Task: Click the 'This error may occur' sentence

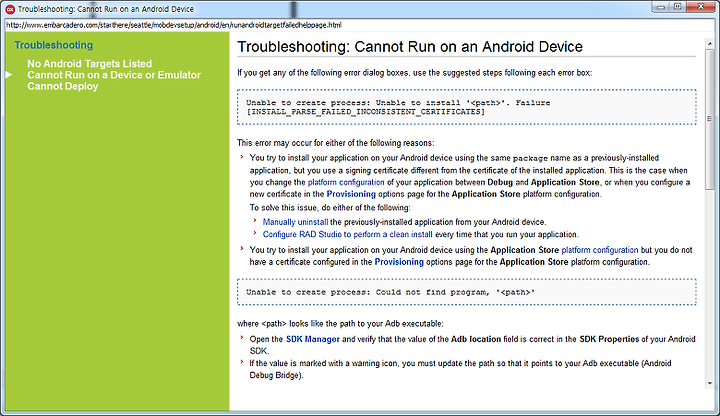Action: pos(335,143)
